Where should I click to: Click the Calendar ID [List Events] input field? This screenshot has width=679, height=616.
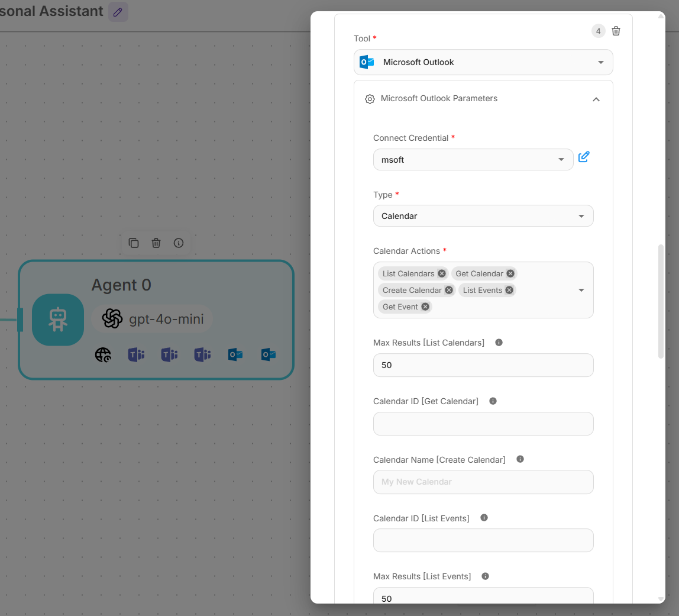click(483, 540)
